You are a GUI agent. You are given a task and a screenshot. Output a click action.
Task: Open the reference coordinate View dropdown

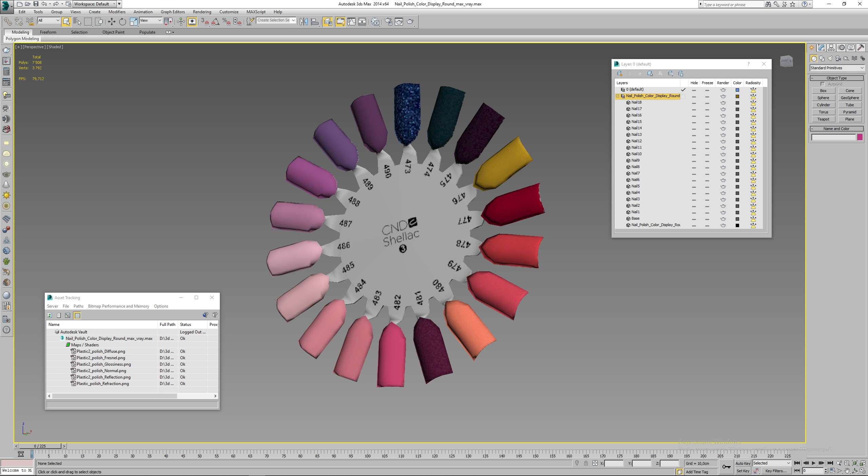(151, 20)
